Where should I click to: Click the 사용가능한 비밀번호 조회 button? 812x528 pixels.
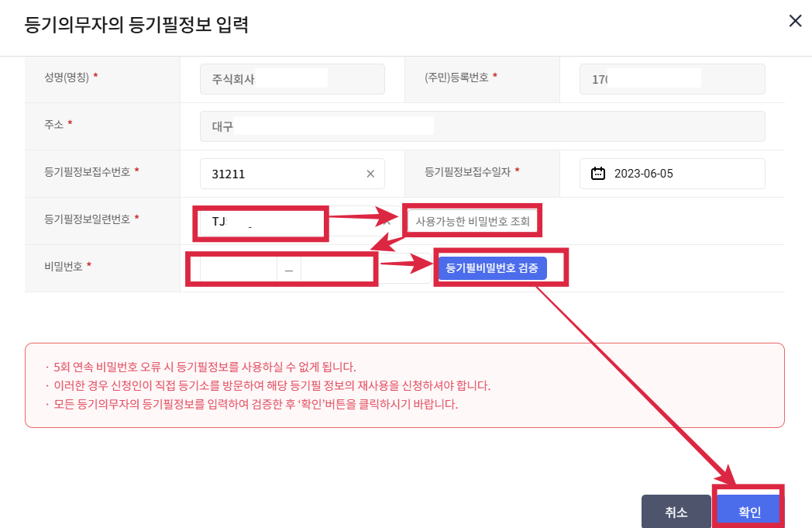[473, 221]
